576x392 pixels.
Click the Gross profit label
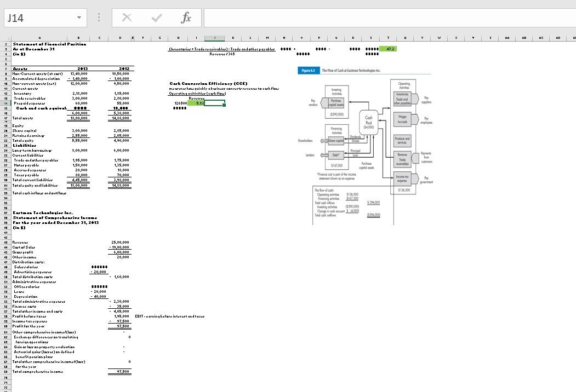tap(23, 252)
